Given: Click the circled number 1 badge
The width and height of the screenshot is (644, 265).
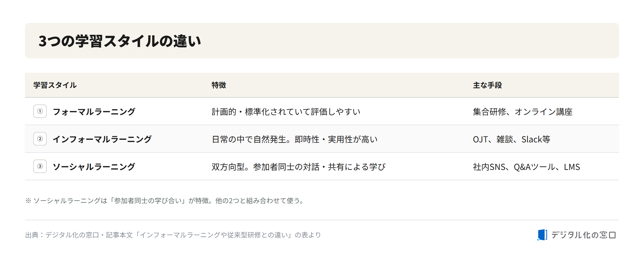Looking at the screenshot, I should (x=40, y=111).
